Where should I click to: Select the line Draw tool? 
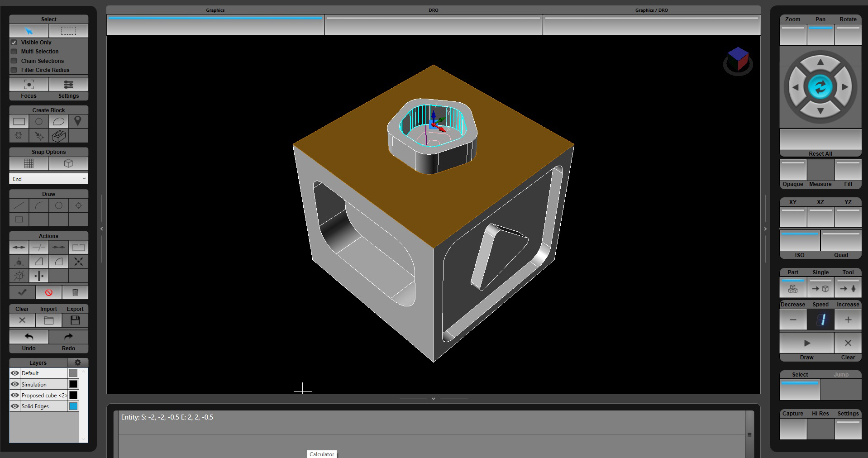[x=19, y=205]
